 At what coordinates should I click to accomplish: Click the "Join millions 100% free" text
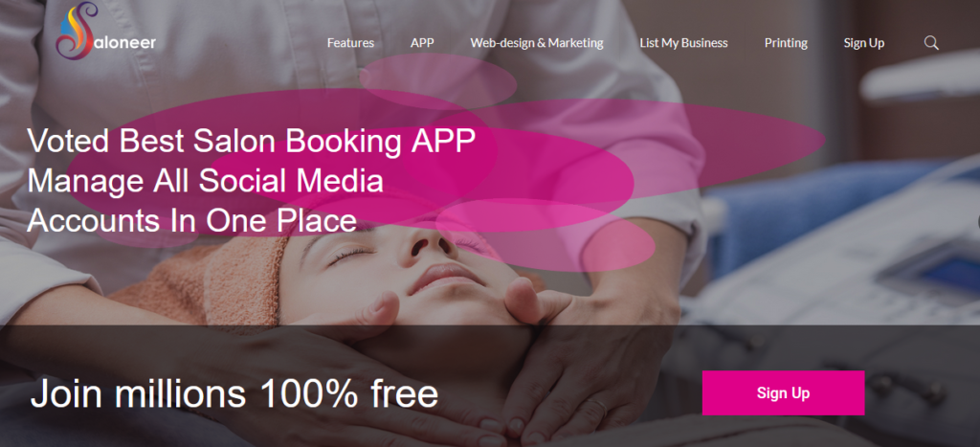tap(234, 393)
